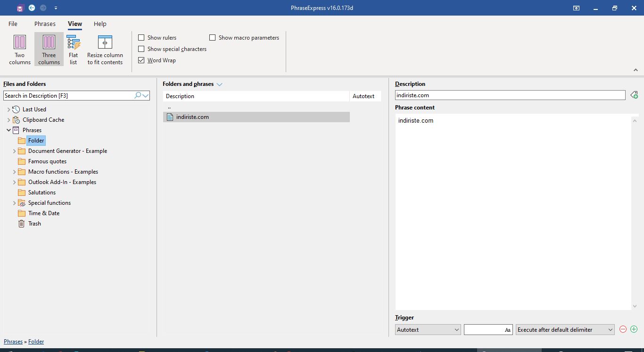
Task: Open the Execute after default delimiter dropdown
Action: (565, 330)
